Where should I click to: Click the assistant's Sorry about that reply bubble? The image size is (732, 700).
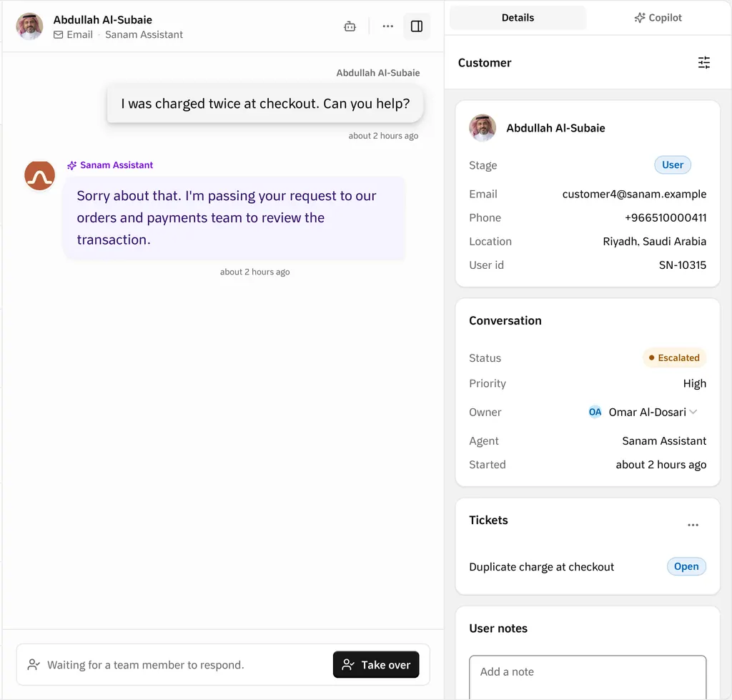(234, 217)
